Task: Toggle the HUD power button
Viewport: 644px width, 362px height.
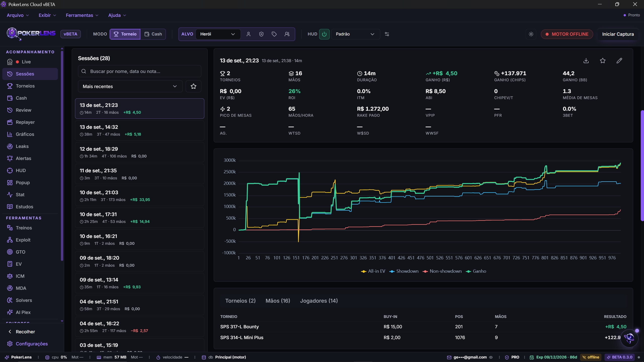Action: 324,34
